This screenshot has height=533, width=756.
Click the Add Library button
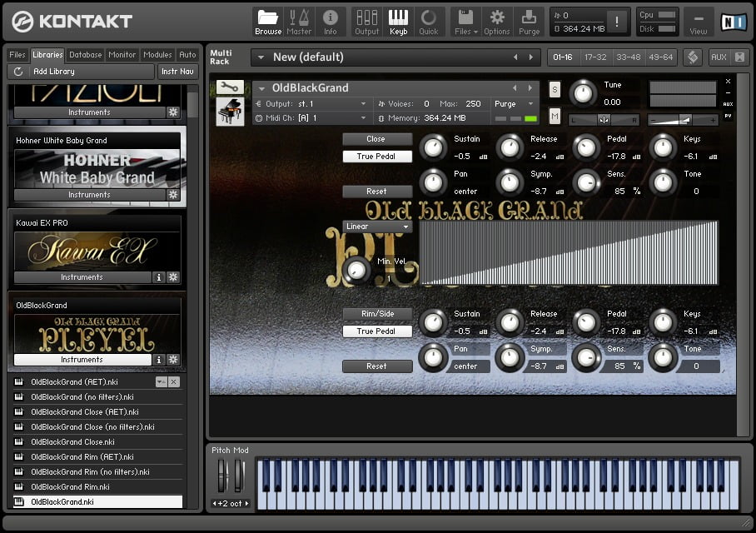click(81, 72)
